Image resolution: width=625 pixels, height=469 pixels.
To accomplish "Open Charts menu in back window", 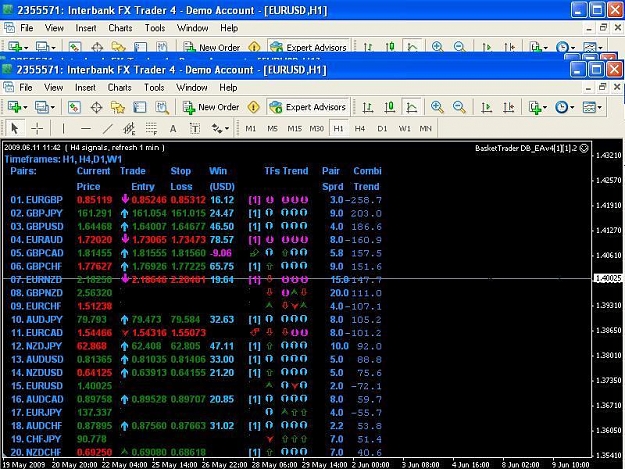I will 120,28.
